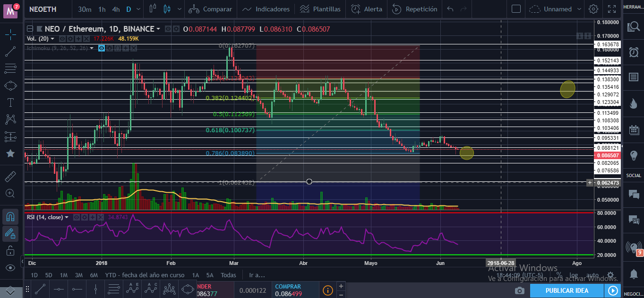Viewport: 644px width, 298px height.
Task: Activate the zoom in magnifier tool
Action: click(10, 193)
